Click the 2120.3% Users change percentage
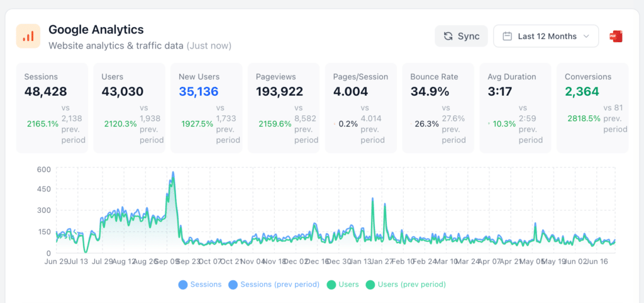This screenshot has height=303, width=644. (120, 123)
